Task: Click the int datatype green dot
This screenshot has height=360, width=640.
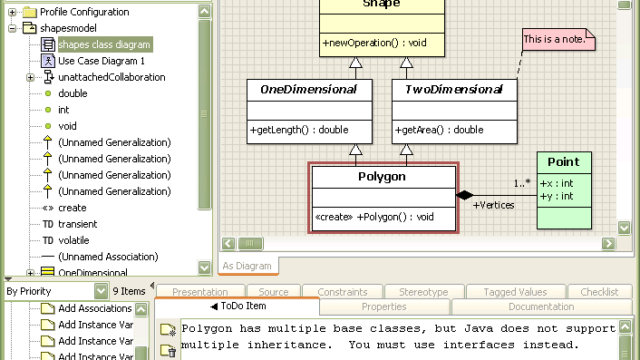Action: click(x=48, y=110)
